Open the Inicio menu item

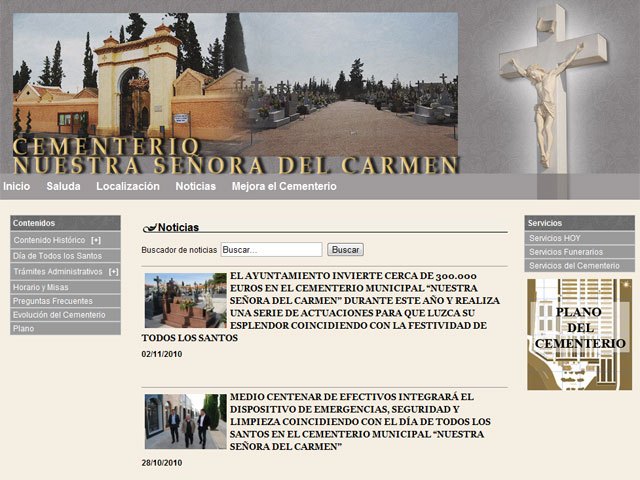pyautogui.click(x=16, y=186)
